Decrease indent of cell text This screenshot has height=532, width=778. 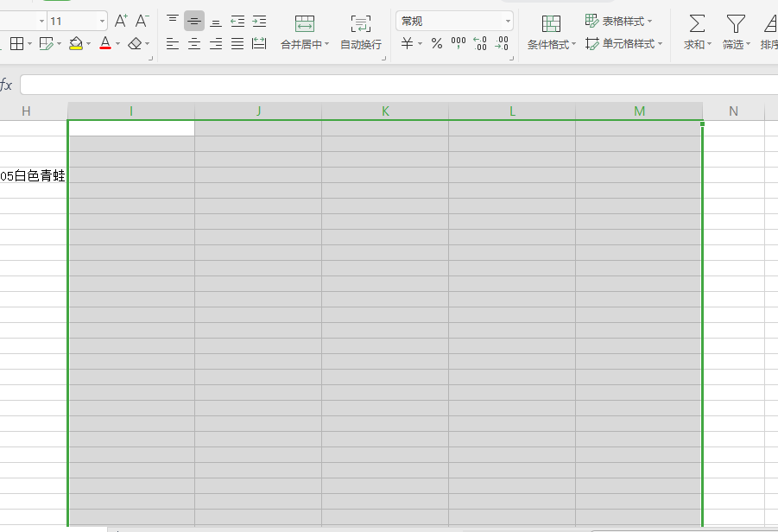(237, 22)
